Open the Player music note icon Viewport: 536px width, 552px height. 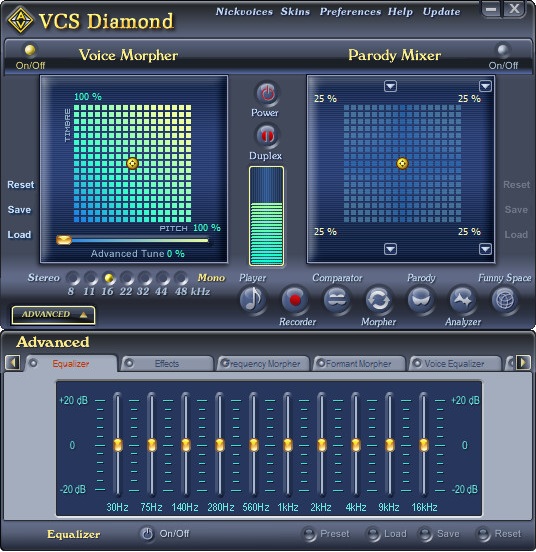tap(252, 300)
